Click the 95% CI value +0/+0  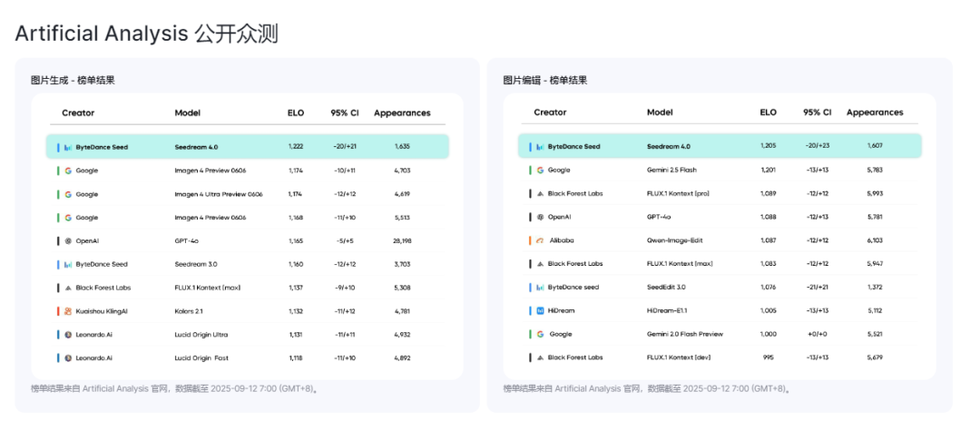(x=818, y=335)
